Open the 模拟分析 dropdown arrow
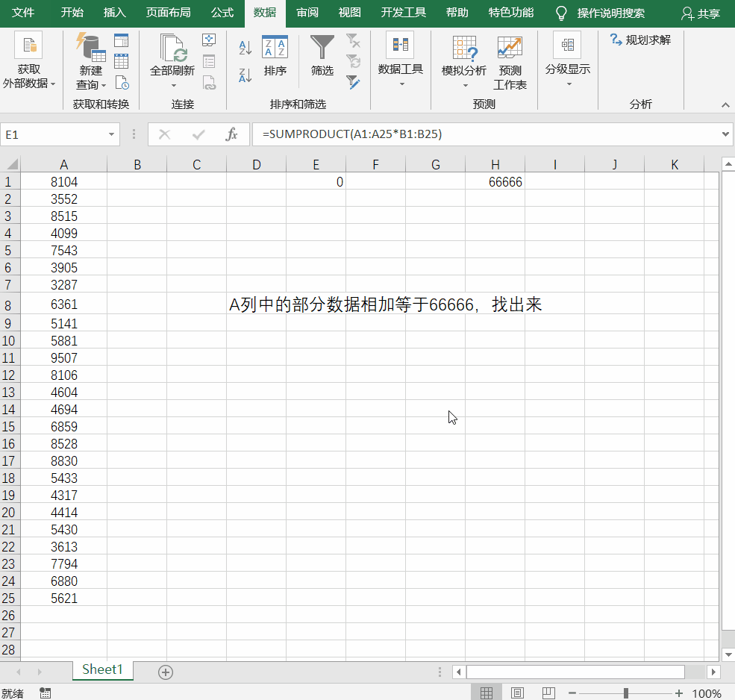The height and width of the screenshot is (700, 735). click(x=466, y=85)
